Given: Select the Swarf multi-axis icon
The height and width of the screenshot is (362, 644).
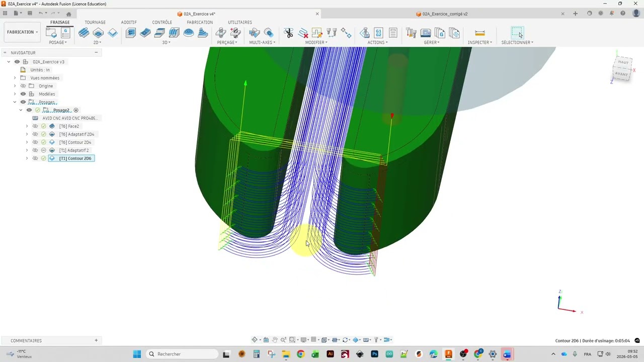Looking at the screenshot, I should 255,33.
